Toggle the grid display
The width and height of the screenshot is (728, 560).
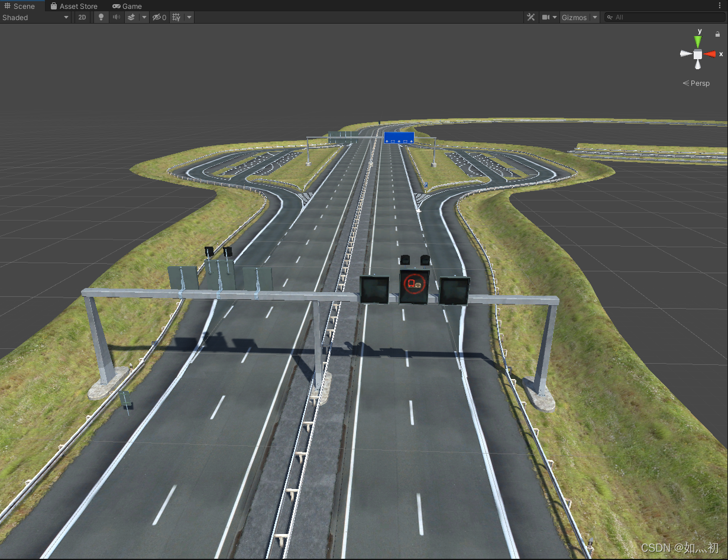point(177,17)
